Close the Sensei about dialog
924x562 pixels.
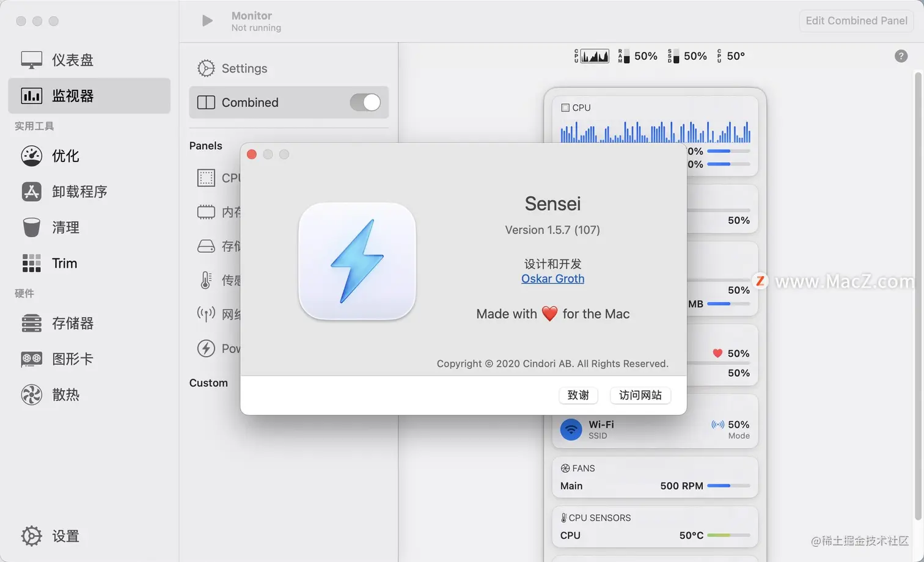(x=252, y=155)
